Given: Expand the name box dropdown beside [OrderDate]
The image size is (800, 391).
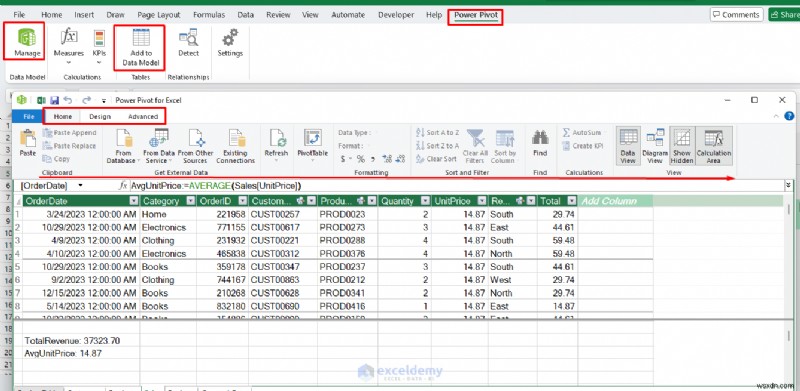Looking at the screenshot, I should 80,186.
